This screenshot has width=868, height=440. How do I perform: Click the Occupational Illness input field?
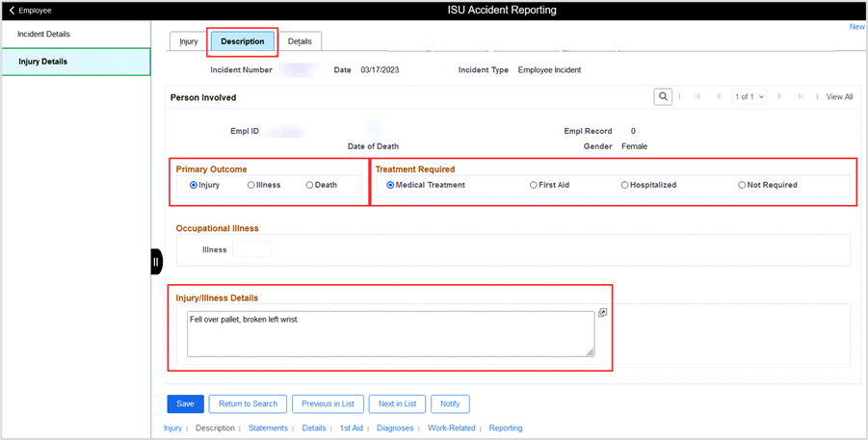pos(251,249)
